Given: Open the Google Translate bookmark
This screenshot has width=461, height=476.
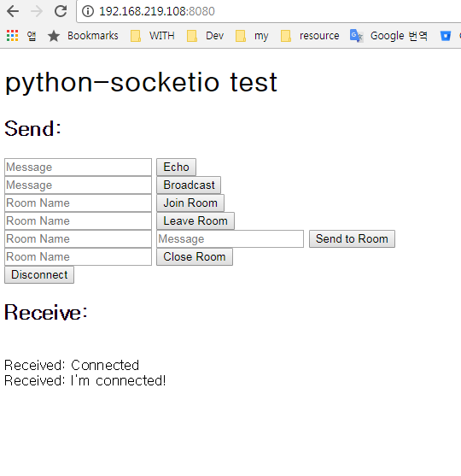Looking at the screenshot, I should [388, 36].
